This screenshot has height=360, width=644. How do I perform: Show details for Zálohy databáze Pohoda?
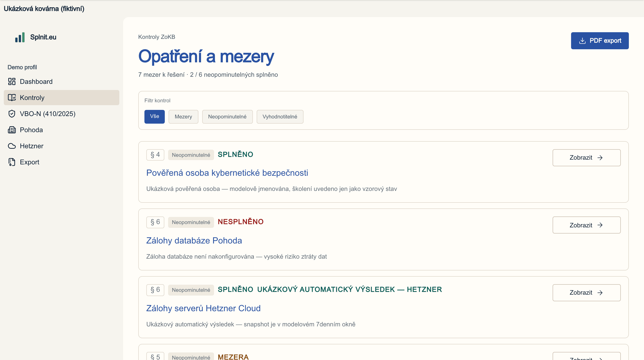point(586,225)
